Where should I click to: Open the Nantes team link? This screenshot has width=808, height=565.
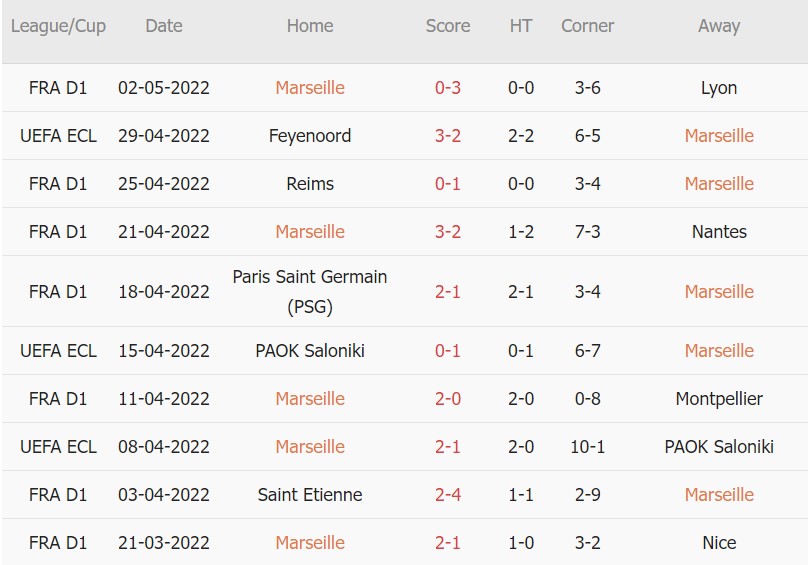719,232
